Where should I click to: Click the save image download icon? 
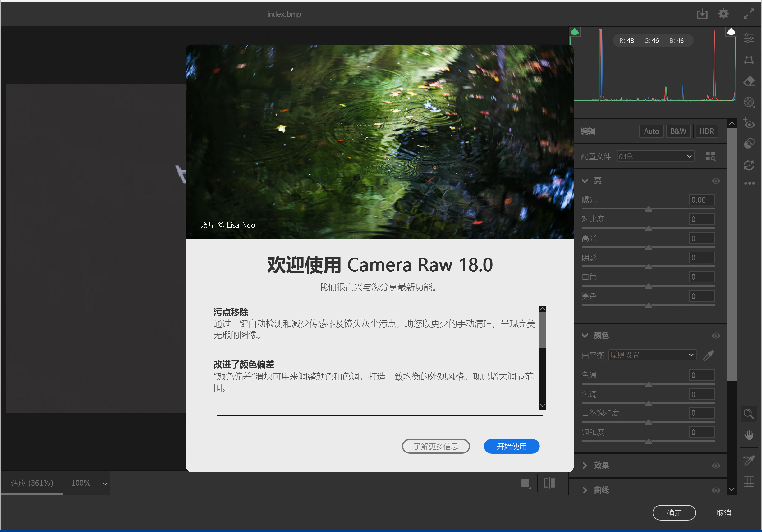pyautogui.click(x=702, y=14)
